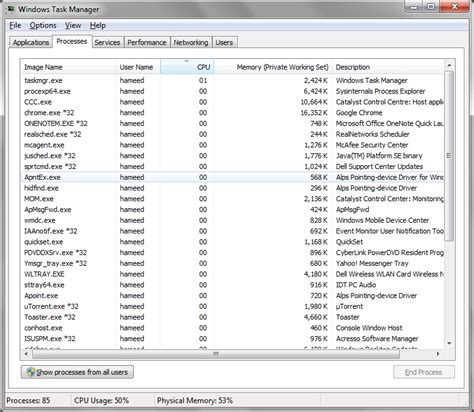Image resolution: width=474 pixels, height=412 pixels.
Task: Click the Processes: 85 status entry
Action: tap(28, 400)
